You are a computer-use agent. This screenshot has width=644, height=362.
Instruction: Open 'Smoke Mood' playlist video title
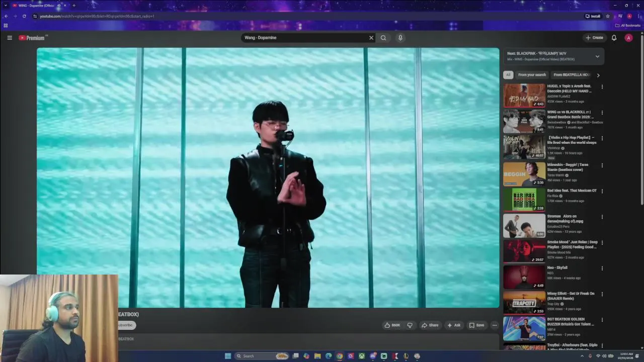pyautogui.click(x=573, y=244)
